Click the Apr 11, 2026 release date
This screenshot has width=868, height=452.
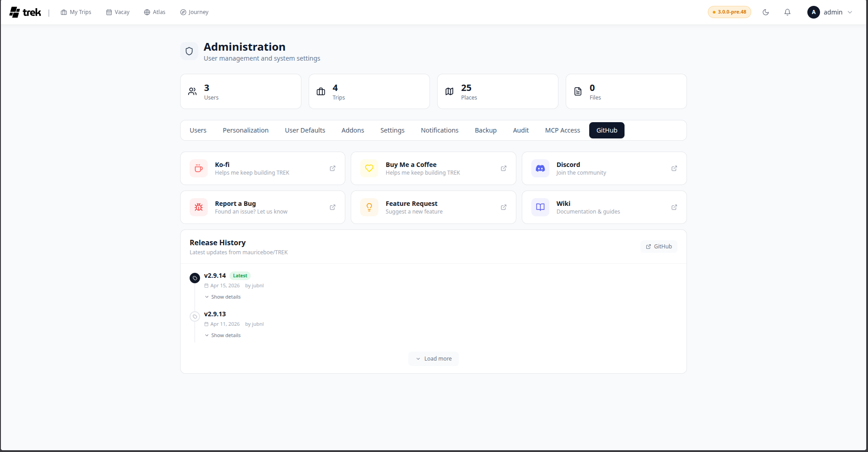pos(225,324)
